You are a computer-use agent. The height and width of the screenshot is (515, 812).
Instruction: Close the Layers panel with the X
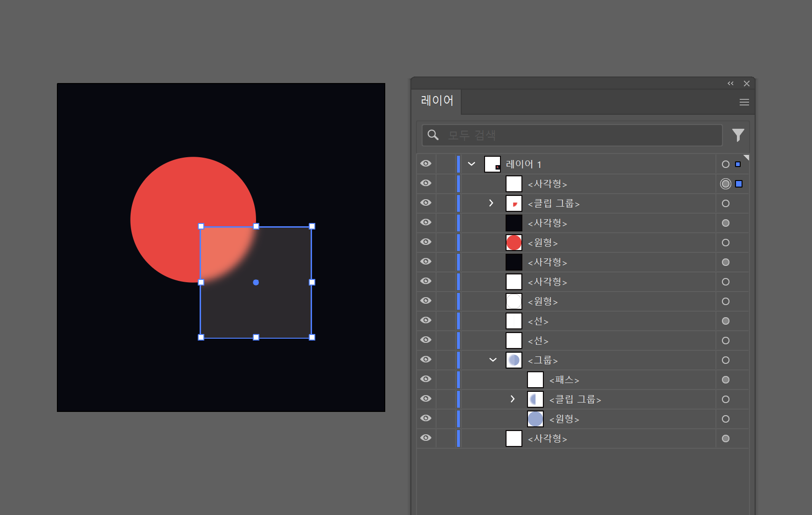(747, 84)
